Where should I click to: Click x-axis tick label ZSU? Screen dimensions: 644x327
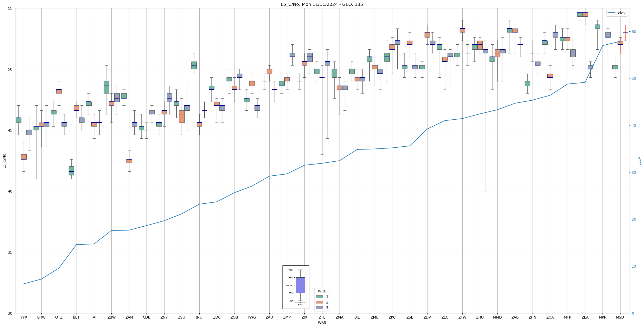182,317
